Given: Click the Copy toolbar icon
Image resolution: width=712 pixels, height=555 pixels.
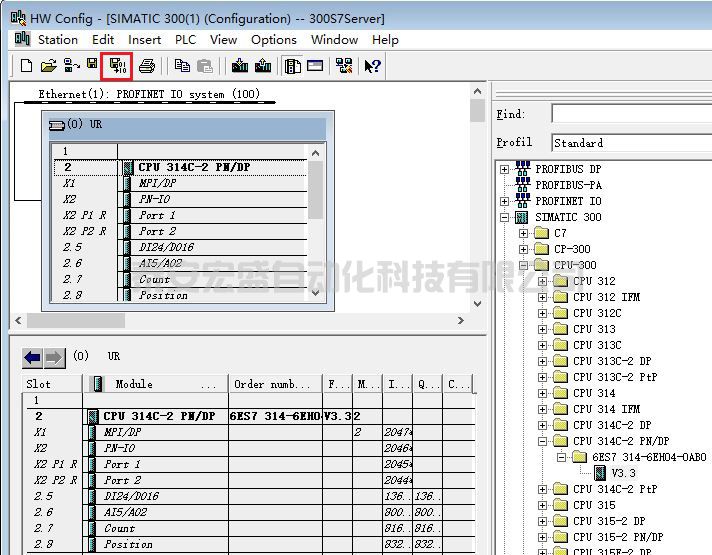Looking at the screenshot, I should tap(182, 66).
